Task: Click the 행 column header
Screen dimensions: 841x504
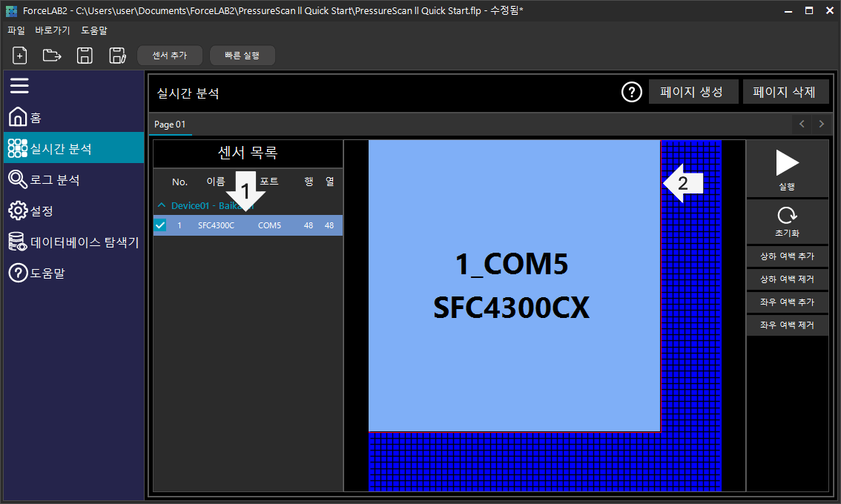Action: point(309,182)
